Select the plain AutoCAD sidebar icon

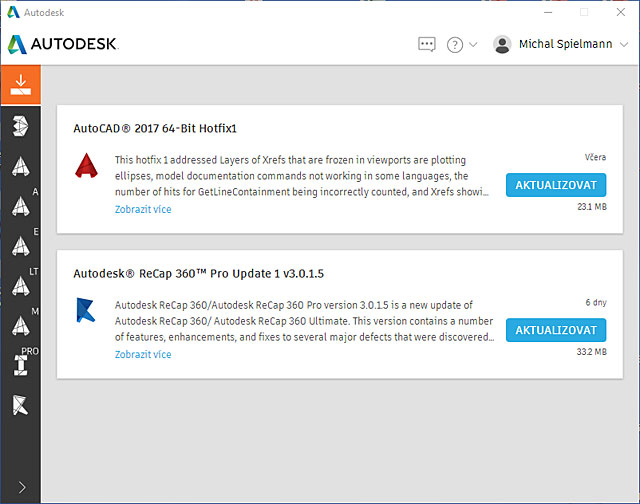[20, 166]
